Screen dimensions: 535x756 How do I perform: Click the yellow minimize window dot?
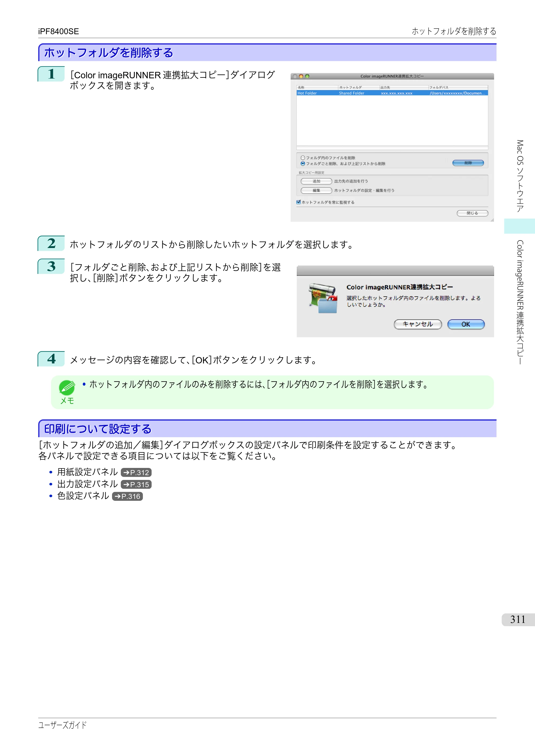pyautogui.click(x=301, y=76)
